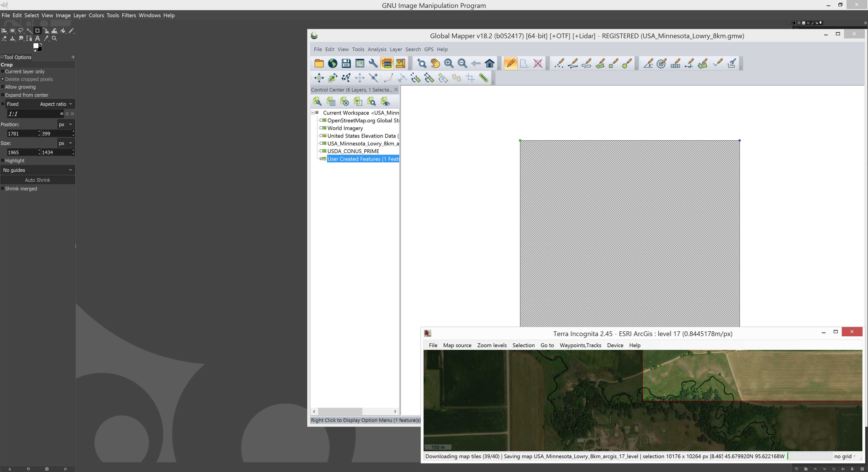Click the create grid digitizer icon
This screenshot has height=472, width=868.
[x=675, y=63]
